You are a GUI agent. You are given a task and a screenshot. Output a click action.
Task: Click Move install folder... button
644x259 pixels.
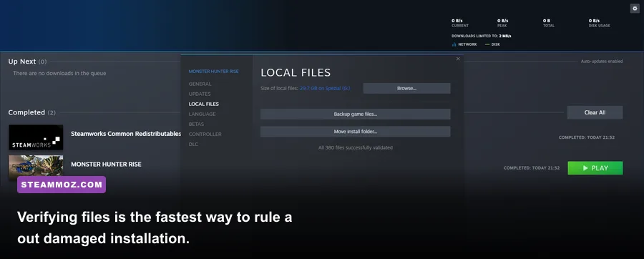pos(355,132)
